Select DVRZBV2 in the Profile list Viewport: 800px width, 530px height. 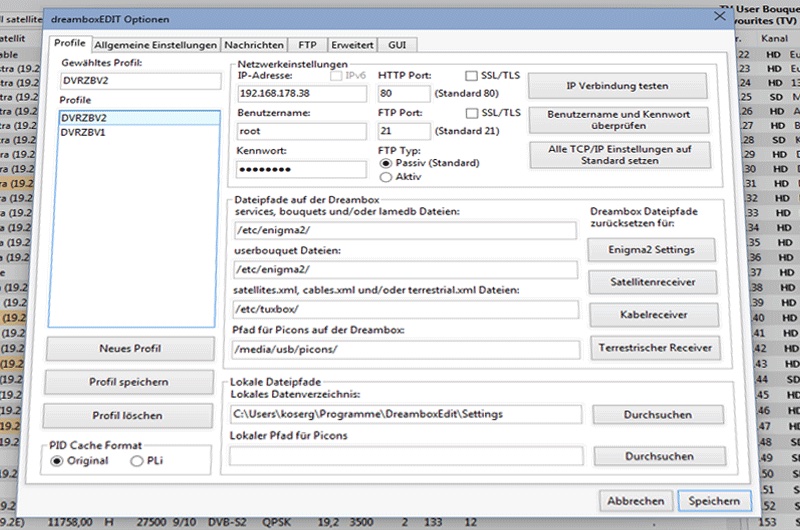point(140,118)
